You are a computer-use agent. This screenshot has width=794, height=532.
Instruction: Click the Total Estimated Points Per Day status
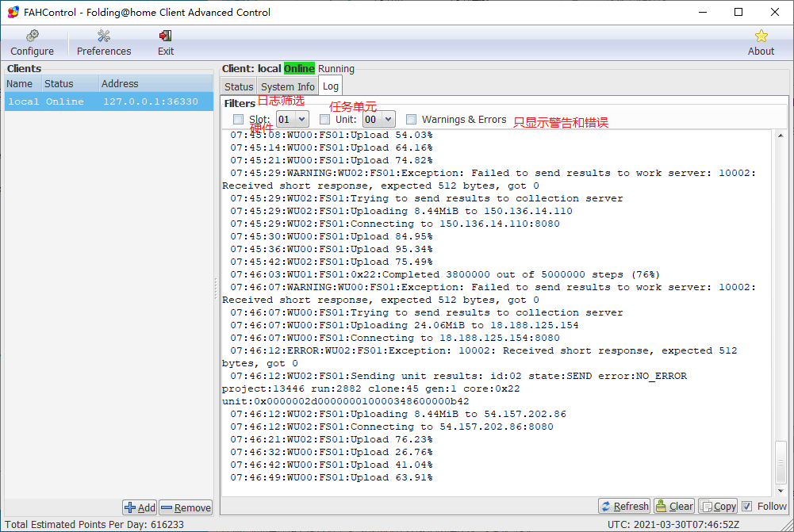pos(94,524)
